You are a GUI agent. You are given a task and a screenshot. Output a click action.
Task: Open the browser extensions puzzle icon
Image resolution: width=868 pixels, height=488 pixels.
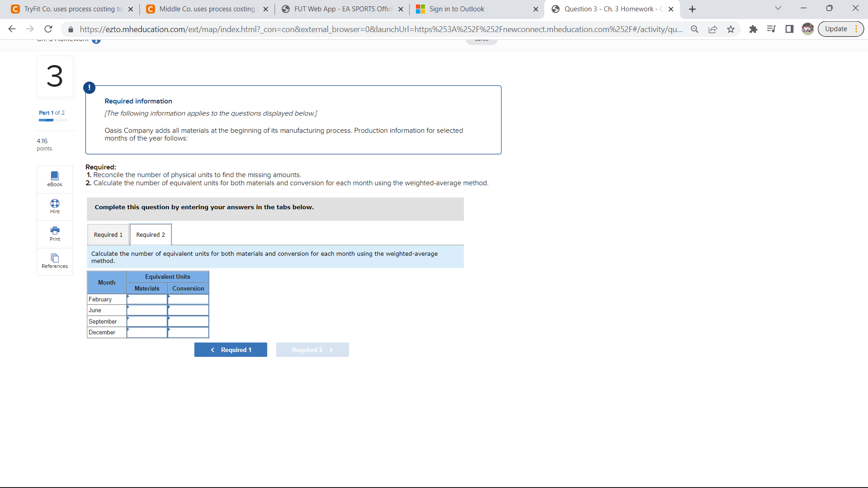[x=753, y=29]
